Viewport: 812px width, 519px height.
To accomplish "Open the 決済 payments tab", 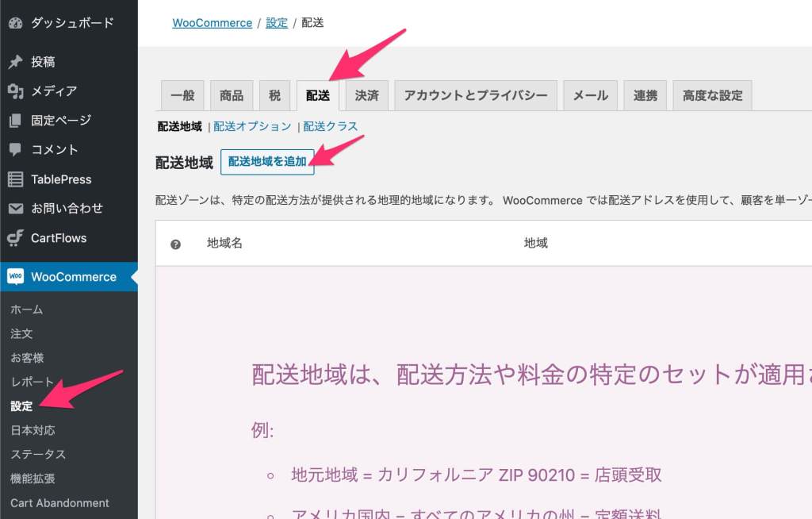I will pos(366,95).
